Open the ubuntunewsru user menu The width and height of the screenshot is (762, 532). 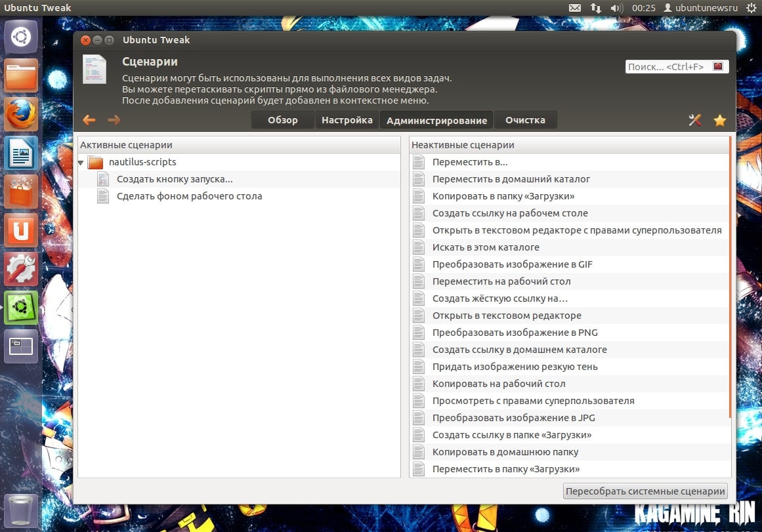701,8
